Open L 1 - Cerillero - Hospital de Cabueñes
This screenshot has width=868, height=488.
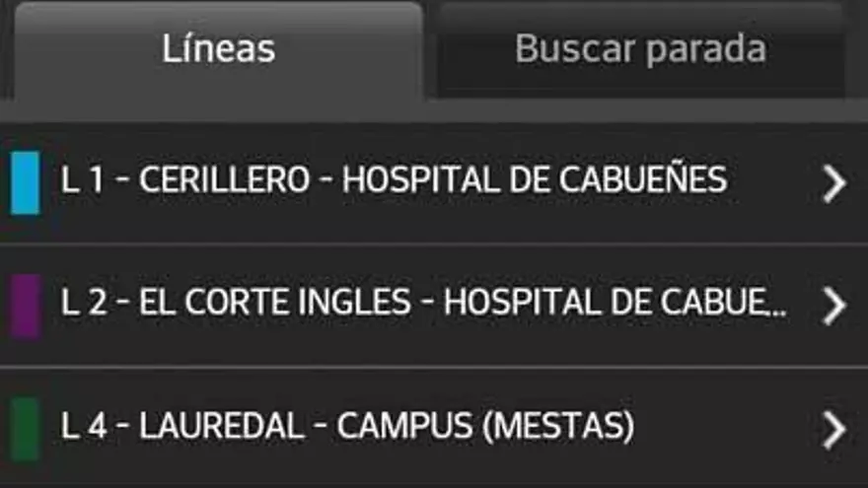(395, 180)
